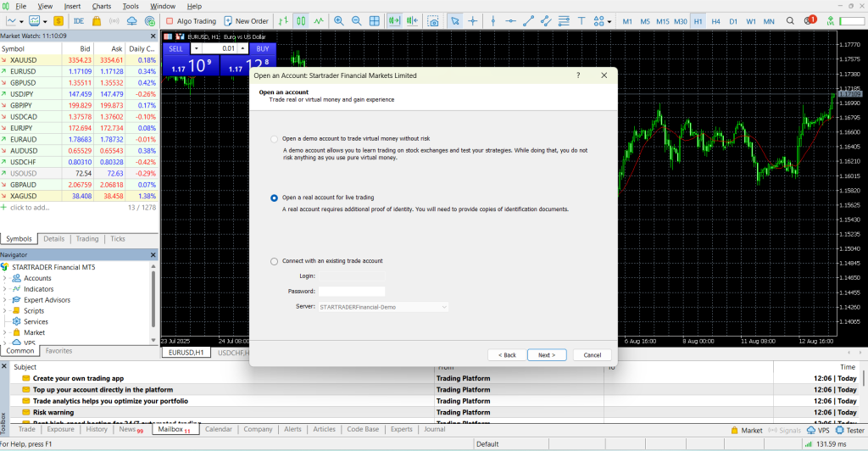
Task: Switch to the Details tab in Market Watch
Action: (53, 239)
